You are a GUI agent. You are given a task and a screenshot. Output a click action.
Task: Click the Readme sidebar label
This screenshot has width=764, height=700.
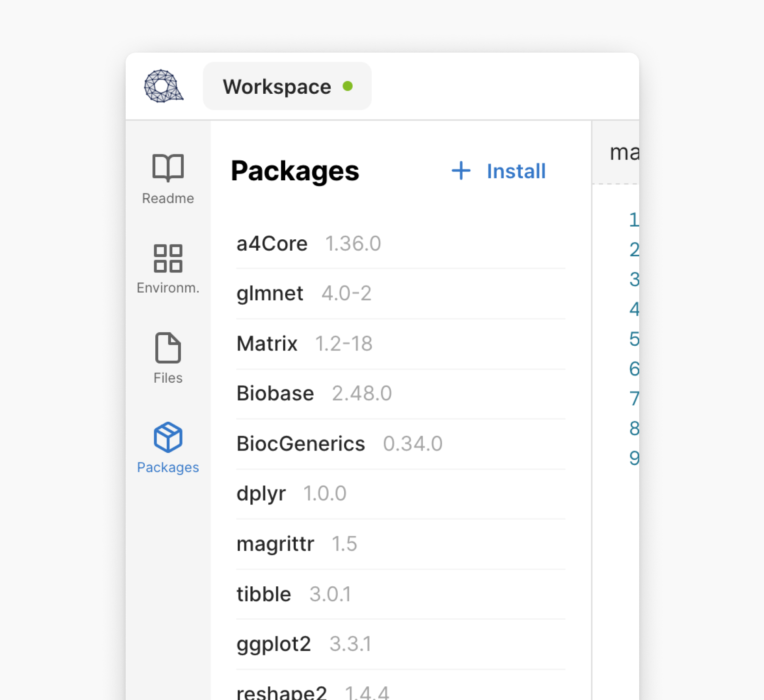pos(168,199)
